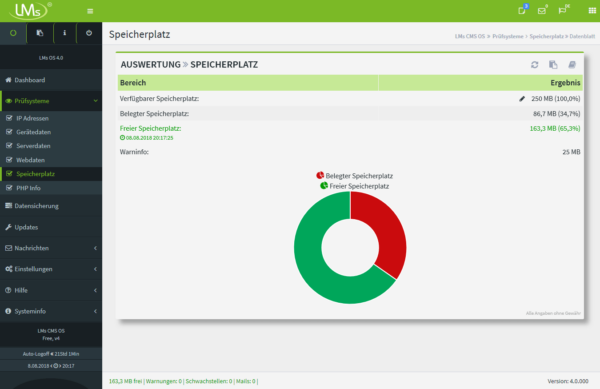Expand the Nachrichten sidebar menu
The width and height of the screenshot is (600, 389).
pyautogui.click(x=51, y=248)
